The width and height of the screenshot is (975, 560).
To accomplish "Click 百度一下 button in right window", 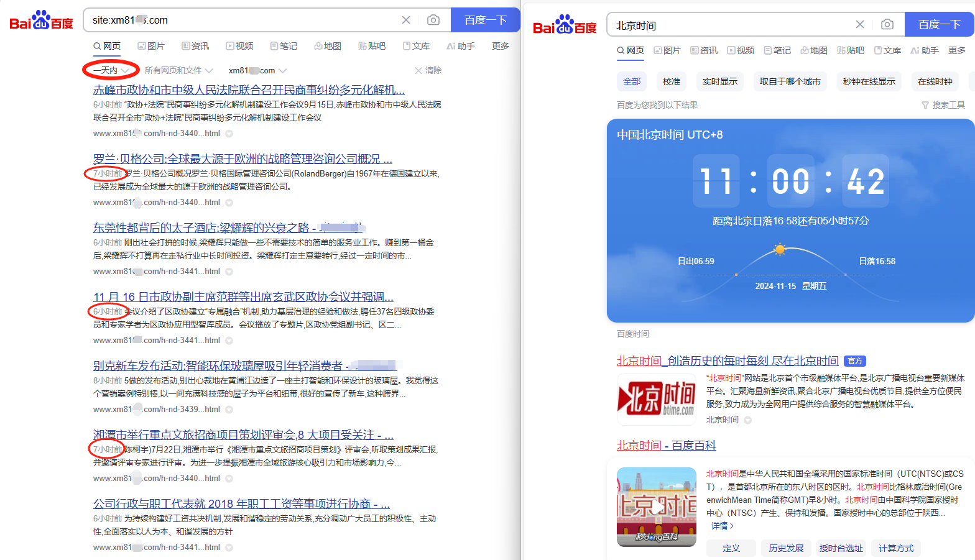I will (940, 24).
